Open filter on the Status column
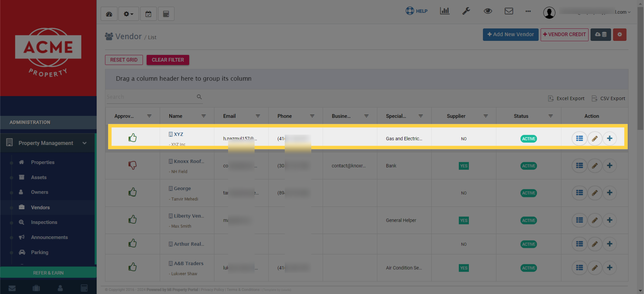This screenshot has height=294, width=644. (551, 116)
